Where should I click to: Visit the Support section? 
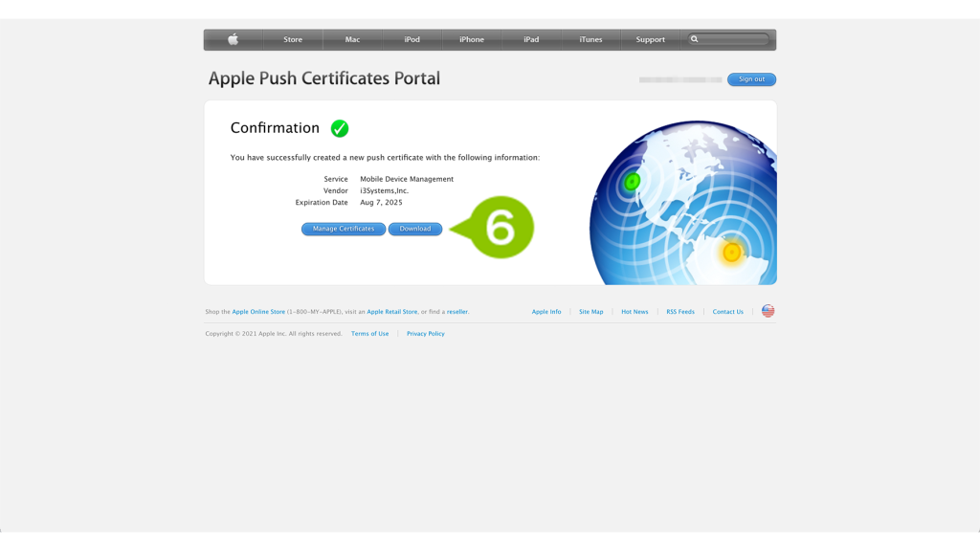tap(650, 39)
